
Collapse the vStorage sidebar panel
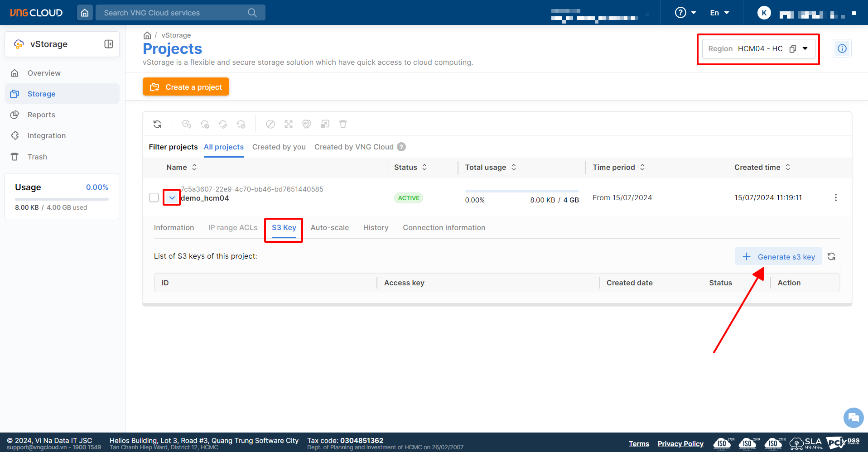tap(109, 44)
